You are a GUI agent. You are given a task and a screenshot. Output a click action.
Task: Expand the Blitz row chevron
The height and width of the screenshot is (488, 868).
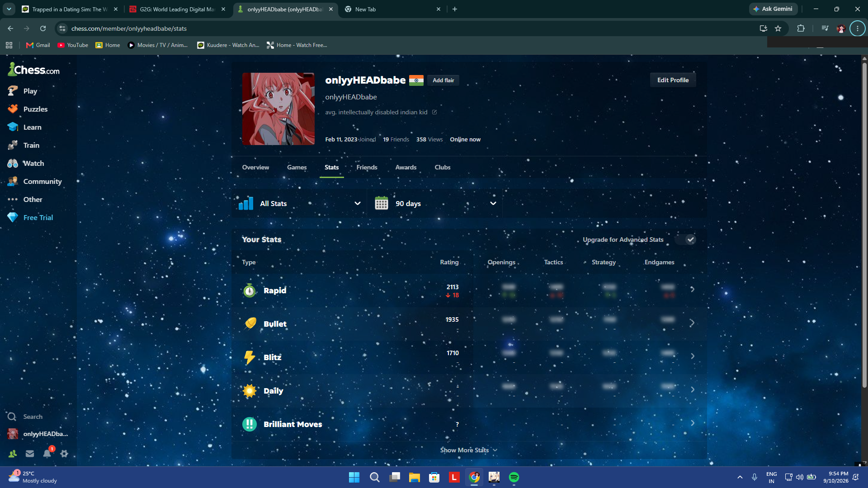tap(692, 356)
